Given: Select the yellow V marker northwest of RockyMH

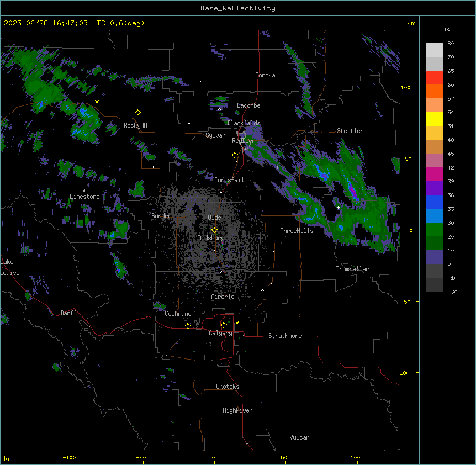Looking at the screenshot, I should 97,102.
